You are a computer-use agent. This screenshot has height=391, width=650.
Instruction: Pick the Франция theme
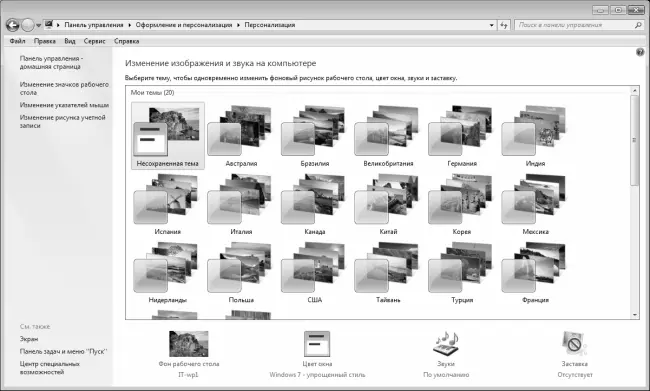(535, 273)
